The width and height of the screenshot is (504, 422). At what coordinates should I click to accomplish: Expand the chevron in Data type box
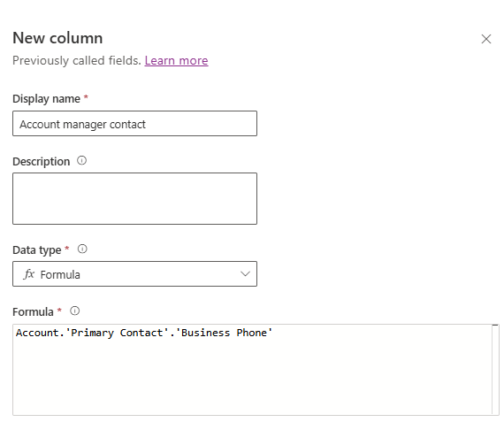pos(245,273)
